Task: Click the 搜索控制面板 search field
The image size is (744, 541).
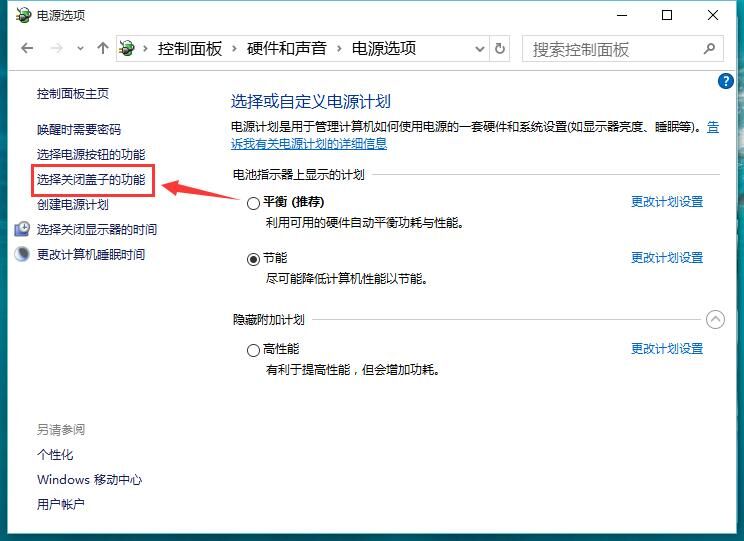Action: [610, 48]
